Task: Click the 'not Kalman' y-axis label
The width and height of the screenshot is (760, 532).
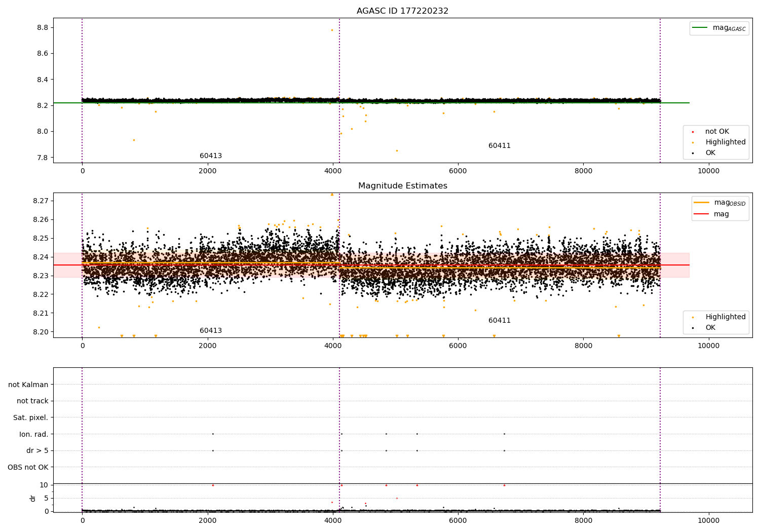Action: [28, 385]
